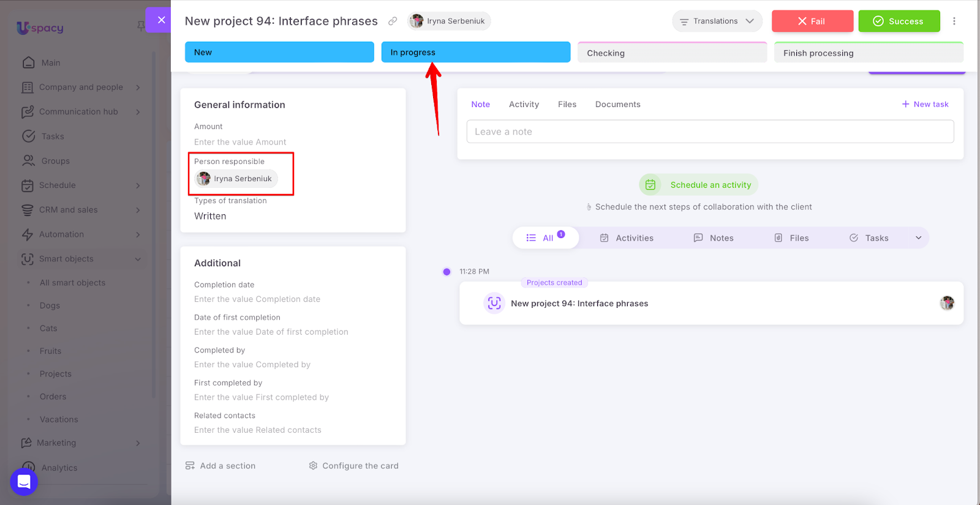Click the calendar icon for Schedule an activity
The width and height of the screenshot is (980, 505).
pyautogui.click(x=650, y=185)
